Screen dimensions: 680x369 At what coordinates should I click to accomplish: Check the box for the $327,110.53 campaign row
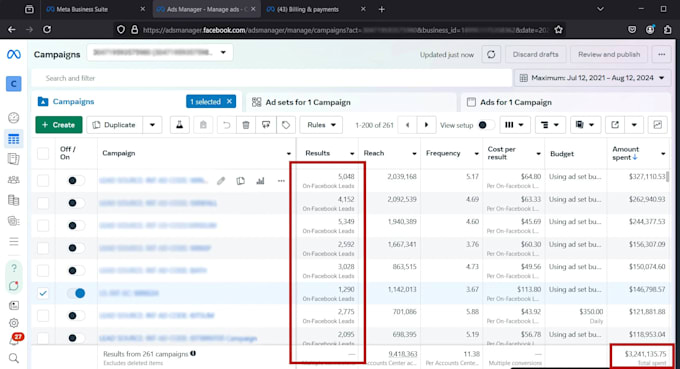tap(43, 180)
